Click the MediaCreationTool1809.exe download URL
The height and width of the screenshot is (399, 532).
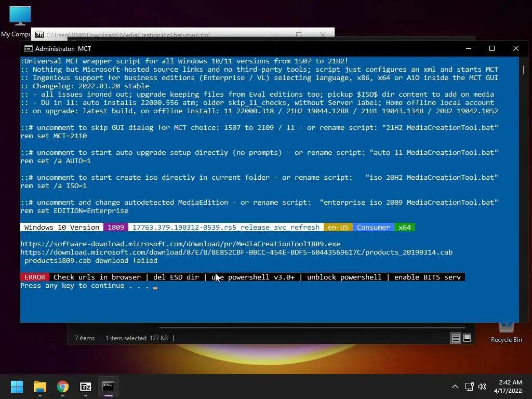(x=180, y=244)
